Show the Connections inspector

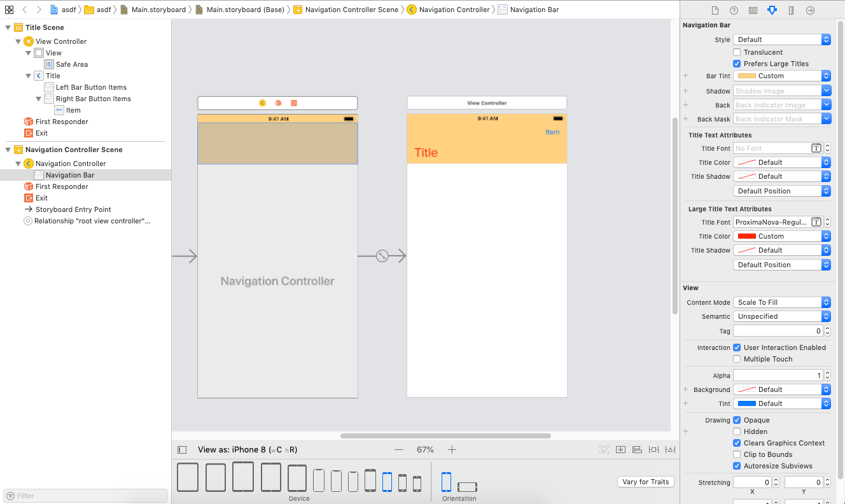tap(810, 10)
